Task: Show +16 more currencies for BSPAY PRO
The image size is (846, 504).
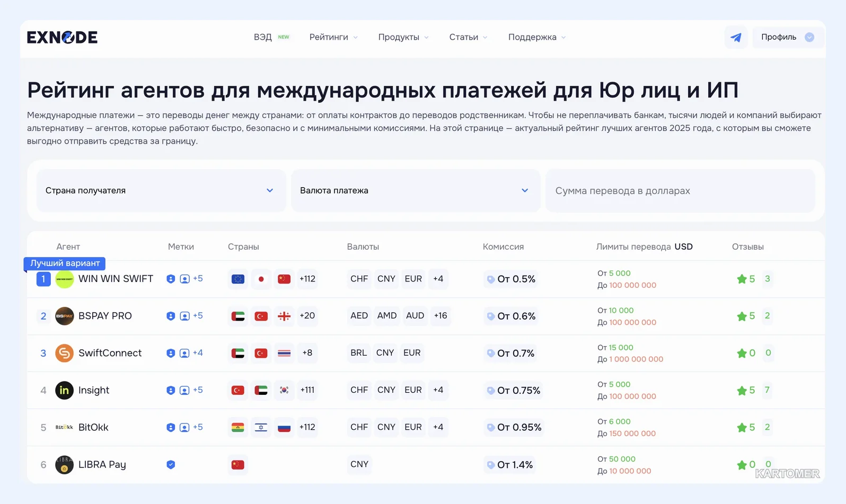Action: tap(440, 316)
